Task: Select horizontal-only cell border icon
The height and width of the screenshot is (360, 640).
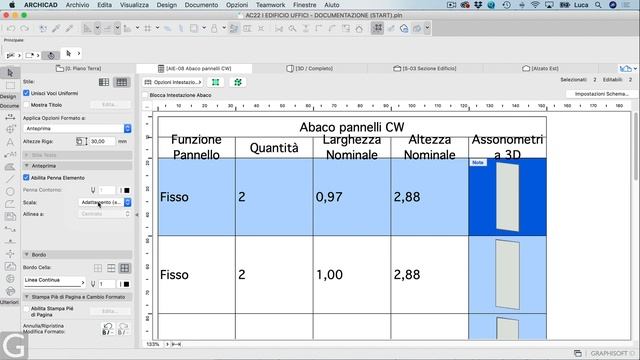Action: click(x=111, y=268)
